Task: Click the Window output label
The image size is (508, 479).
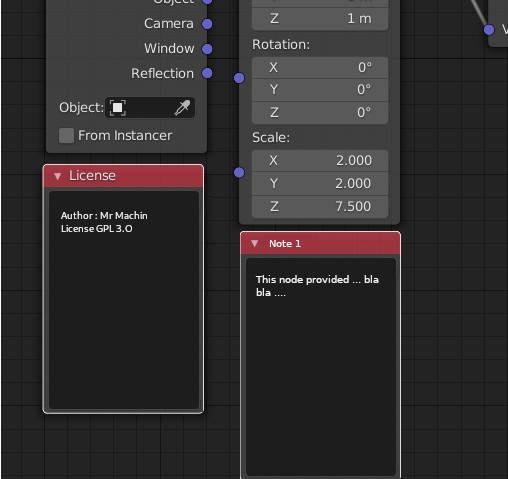Action: click(169, 49)
